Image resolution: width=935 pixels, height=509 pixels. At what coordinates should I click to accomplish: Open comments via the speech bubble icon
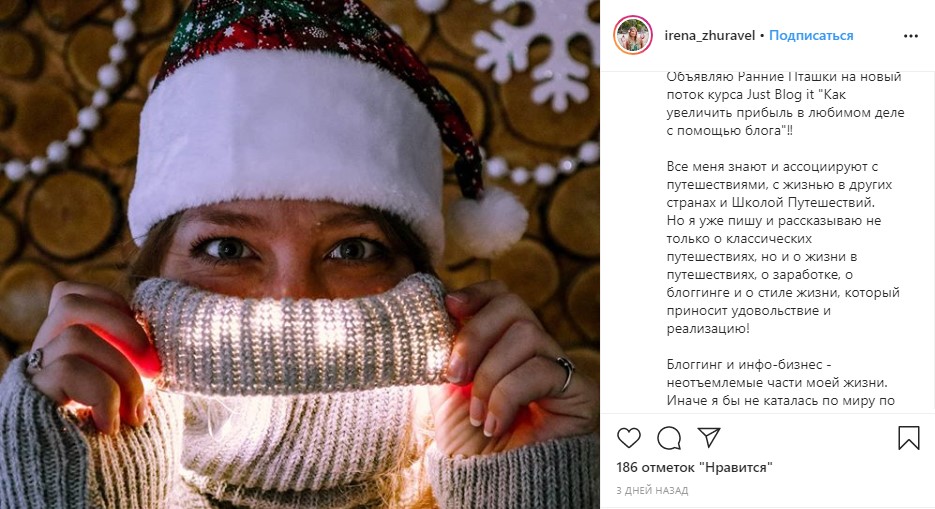coord(669,438)
